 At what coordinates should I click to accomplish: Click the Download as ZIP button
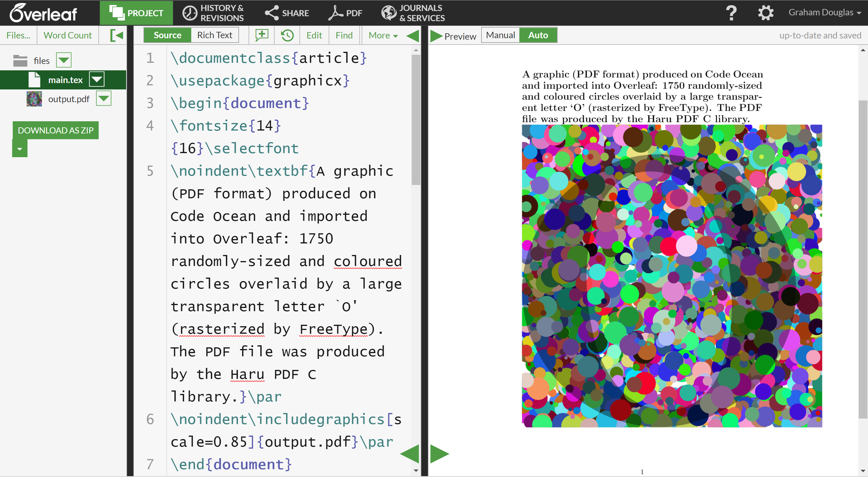click(x=56, y=130)
